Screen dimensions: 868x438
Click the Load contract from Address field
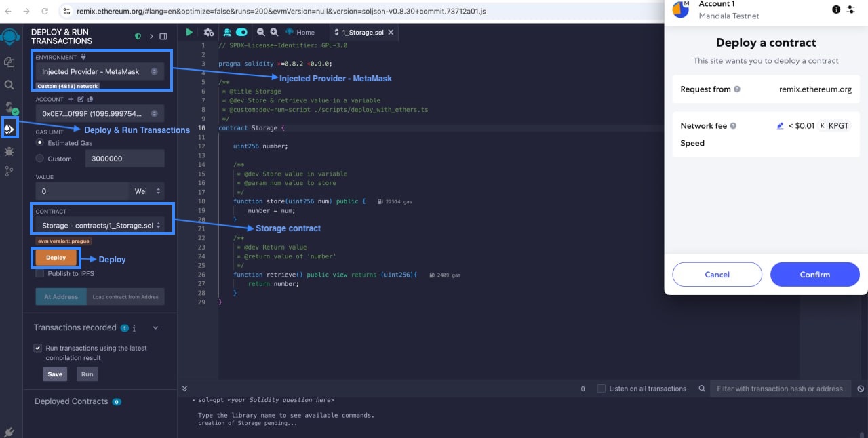coord(125,297)
